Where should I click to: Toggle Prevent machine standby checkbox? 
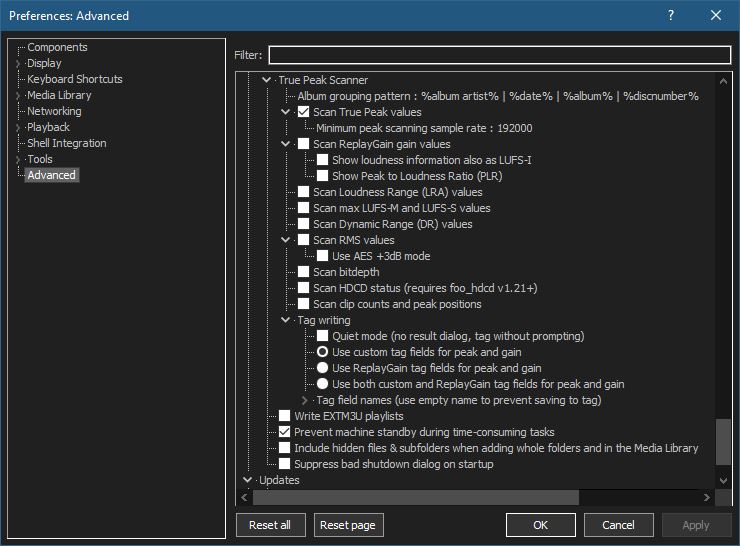tap(285, 432)
